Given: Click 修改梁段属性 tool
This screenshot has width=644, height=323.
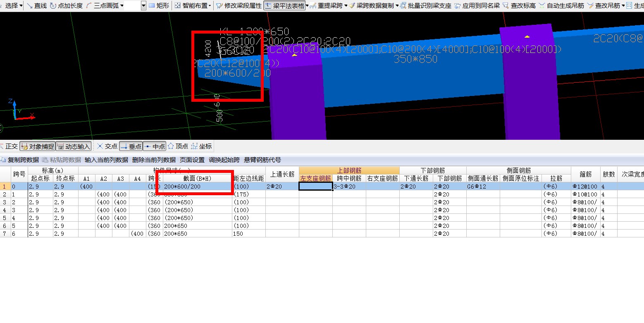Looking at the screenshot, I should 239,6.
